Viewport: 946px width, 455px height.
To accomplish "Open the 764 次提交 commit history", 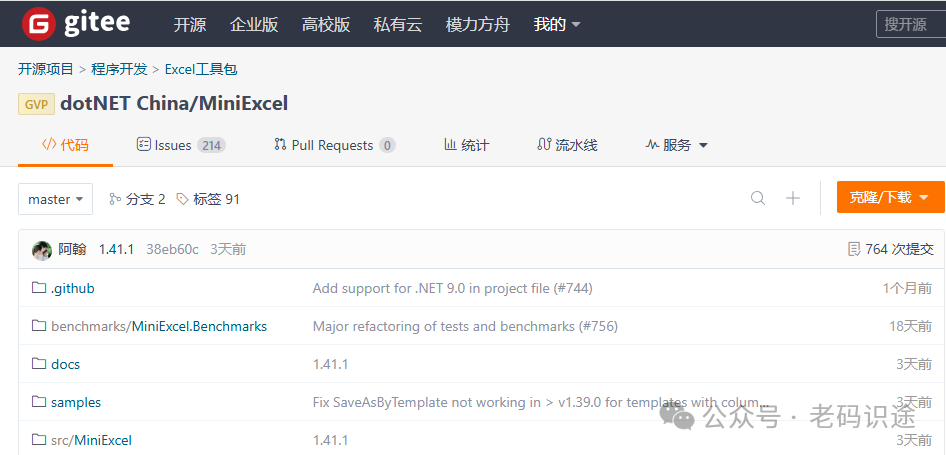I will click(890, 249).
